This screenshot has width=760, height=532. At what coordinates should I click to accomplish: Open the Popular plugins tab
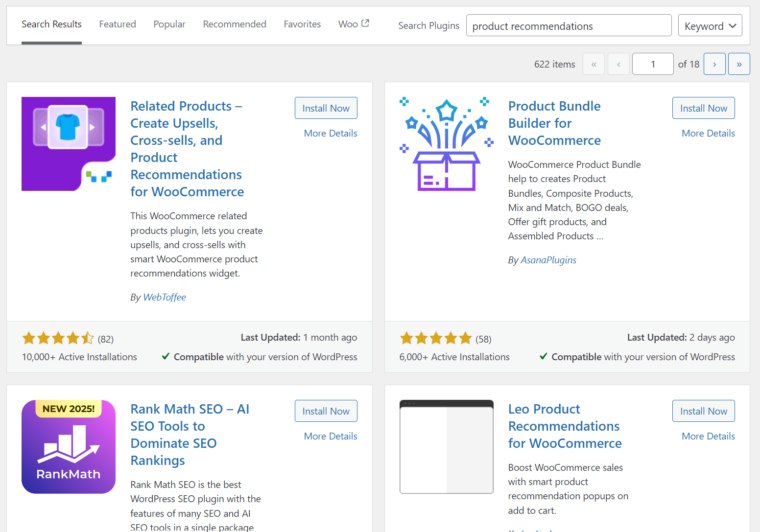tap(169, 24)
